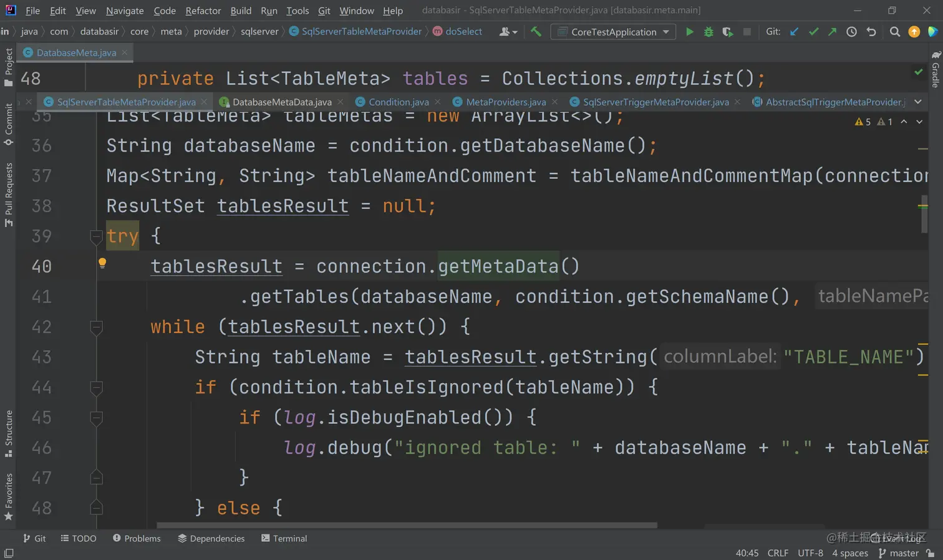Image resolution: width=943 pixels, height=560 pixels.
Task: Switch to the DatabaseMetaData.java tab
Action: tap(282, 102)
